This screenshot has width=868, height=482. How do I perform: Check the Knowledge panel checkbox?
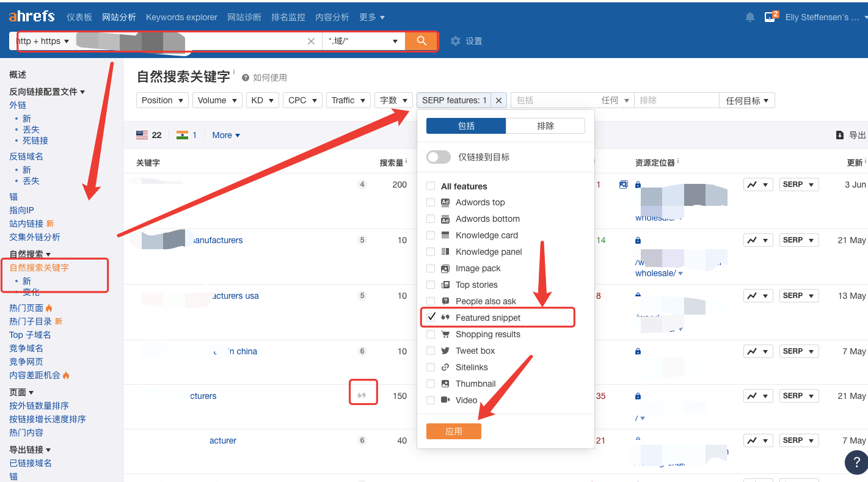click(431, 252)
